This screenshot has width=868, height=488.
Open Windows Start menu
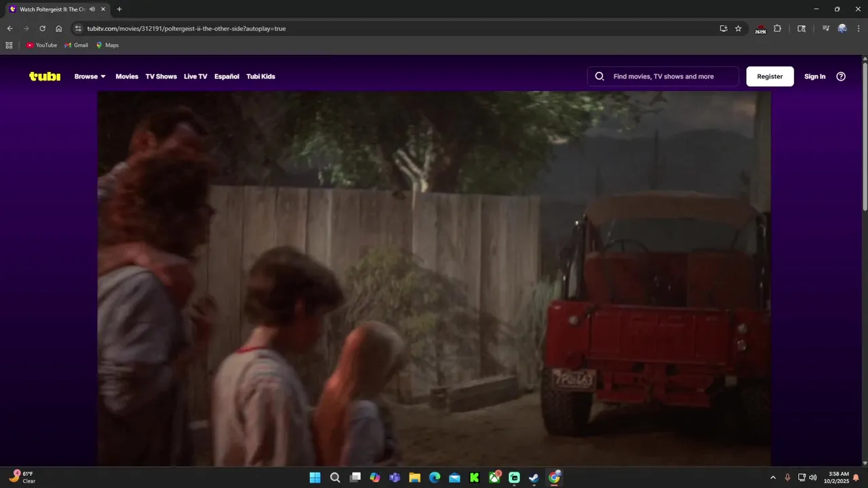click(x=315, y=478)
